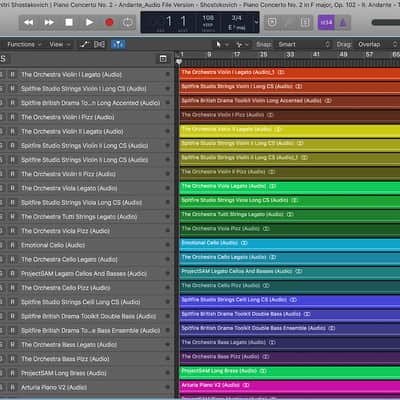The height and width of the screenshot is (400, 400).
Task: Click the master volume slider
Action: [x=386, y=22]
